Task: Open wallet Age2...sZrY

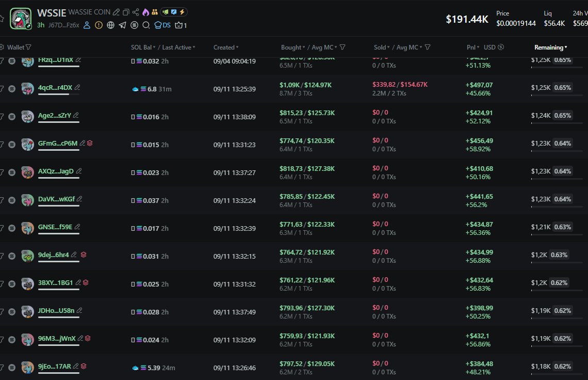Action: point(54,115)
